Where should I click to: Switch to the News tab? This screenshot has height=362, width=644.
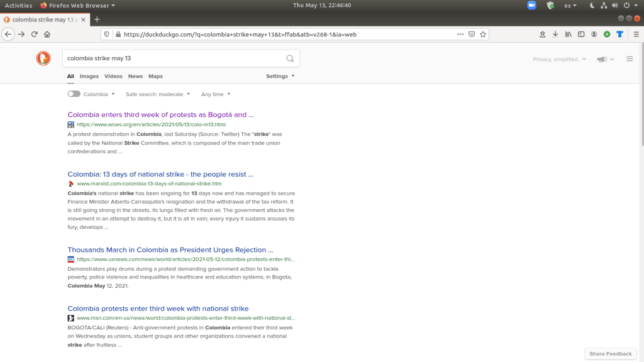click(135, 76)
